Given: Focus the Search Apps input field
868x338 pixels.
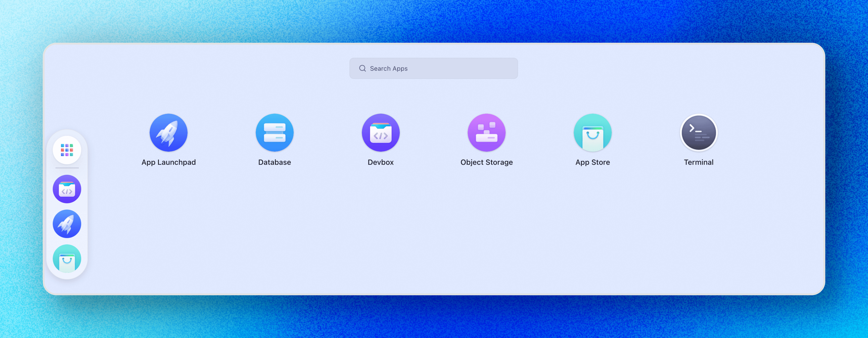Looking at the screenshot, I should click(434, 68).
